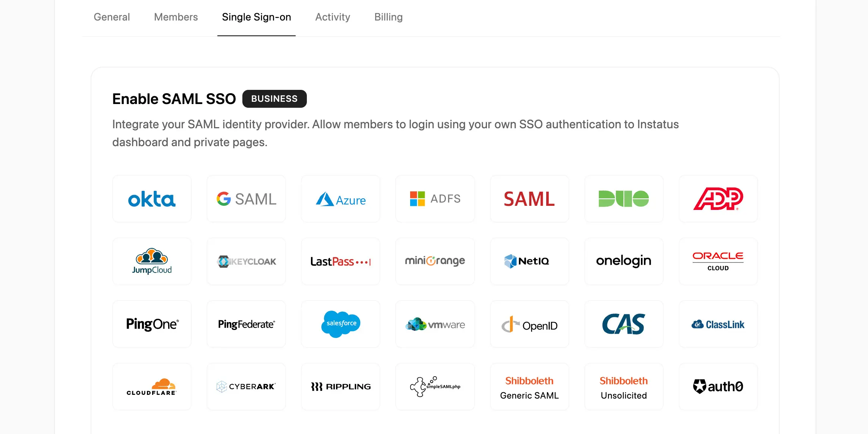Select LastPass provider
The height and width of the screenshot is (434, 868).
click(340, 261)
